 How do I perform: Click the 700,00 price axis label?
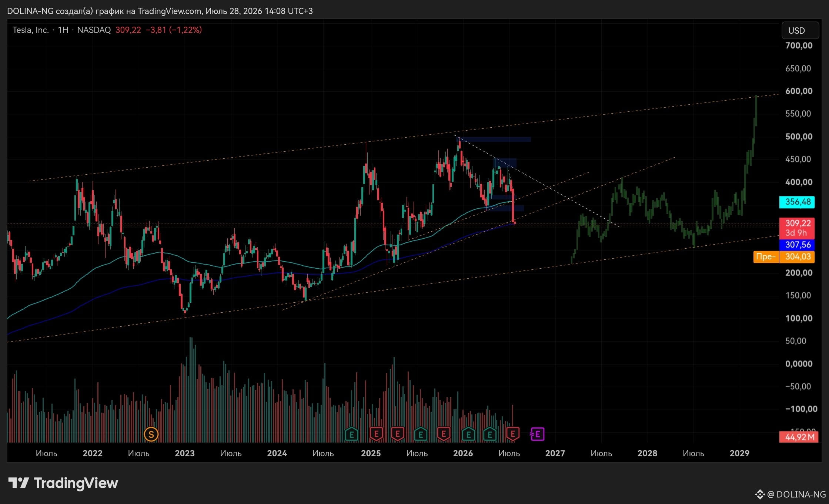pyautogui.click(x=799, y=46)
